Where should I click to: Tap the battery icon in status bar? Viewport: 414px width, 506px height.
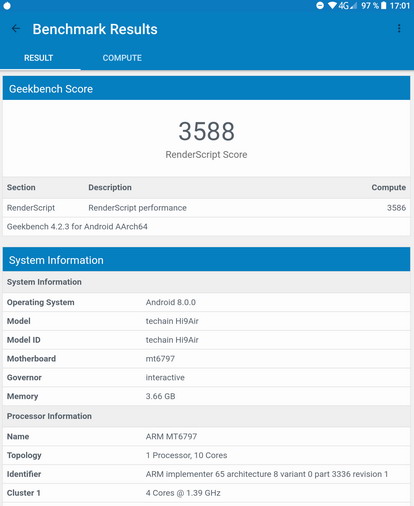[x=384, y=6]
